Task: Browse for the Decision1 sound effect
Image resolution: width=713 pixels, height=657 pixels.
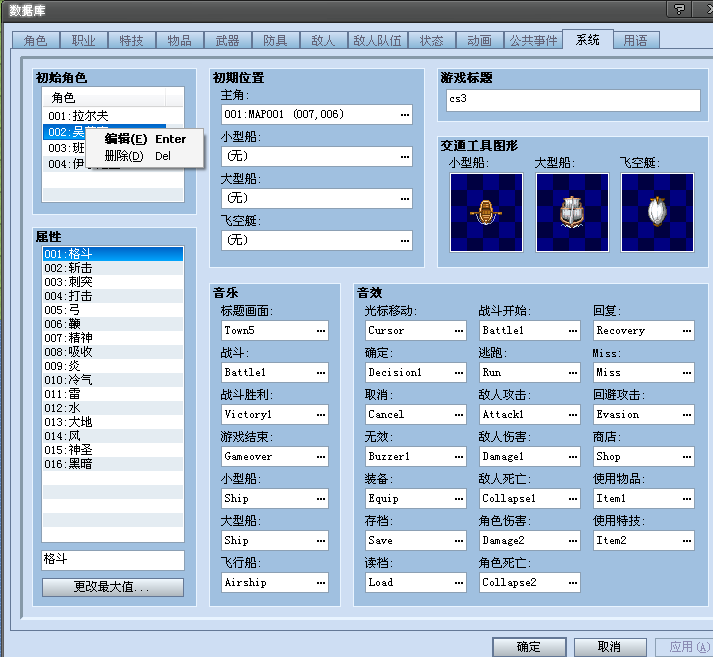Action: pos(459,372)
